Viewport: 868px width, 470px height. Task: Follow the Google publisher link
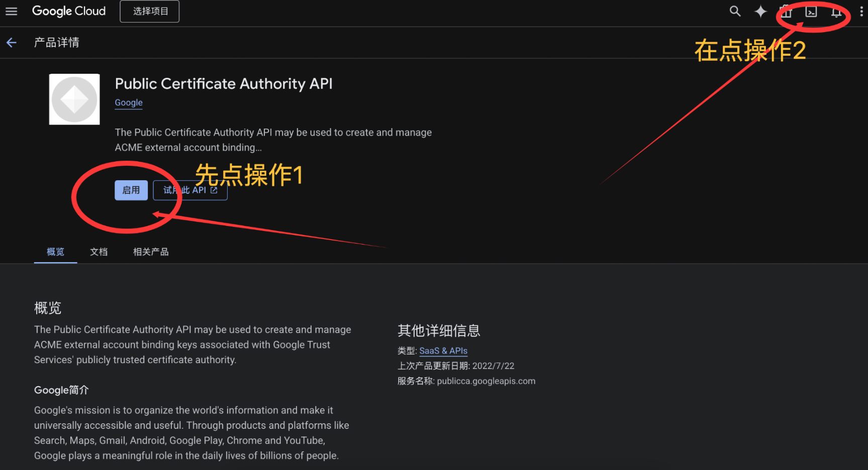tap(129, 102)
